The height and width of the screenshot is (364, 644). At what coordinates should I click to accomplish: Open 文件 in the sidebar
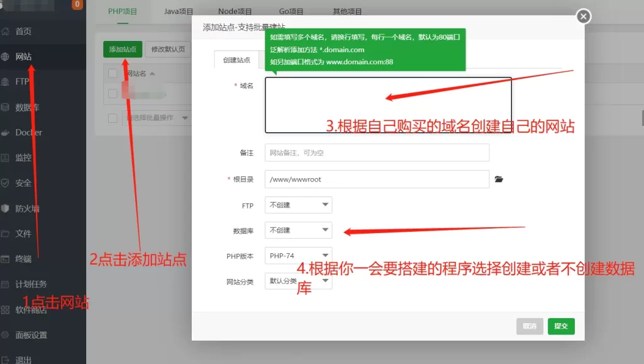23,234
